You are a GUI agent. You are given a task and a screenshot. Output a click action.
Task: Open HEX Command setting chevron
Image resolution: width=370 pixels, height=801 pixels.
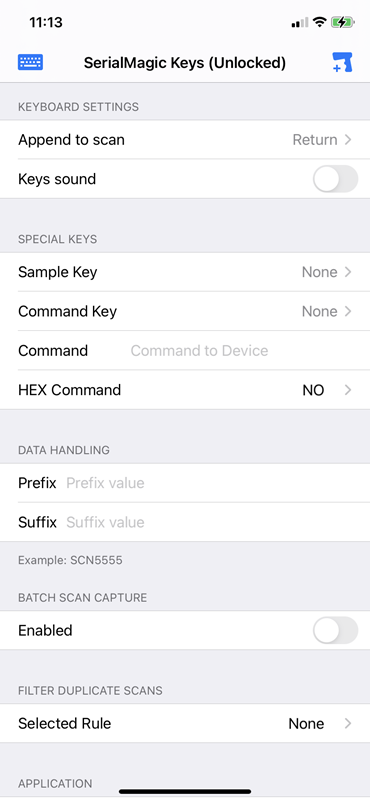[348, 390]
